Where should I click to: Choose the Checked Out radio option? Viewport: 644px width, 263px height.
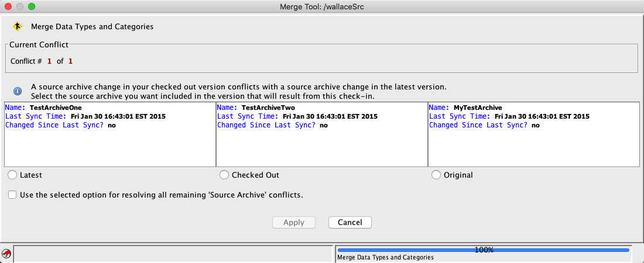(x=224, y=175)
